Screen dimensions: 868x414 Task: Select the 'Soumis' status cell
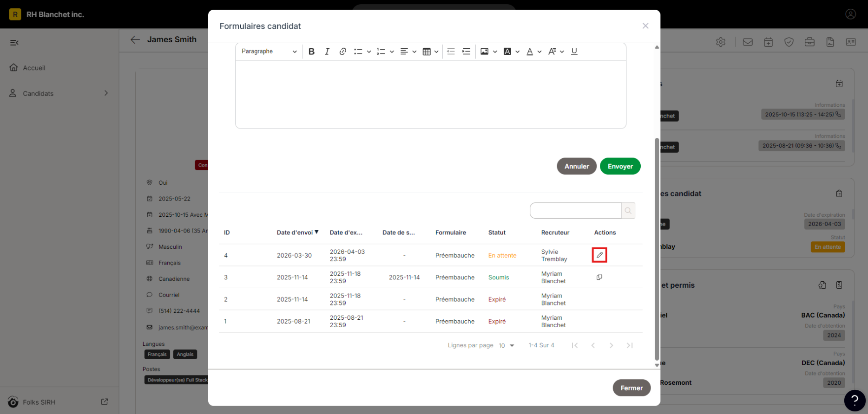click(499, 277)
